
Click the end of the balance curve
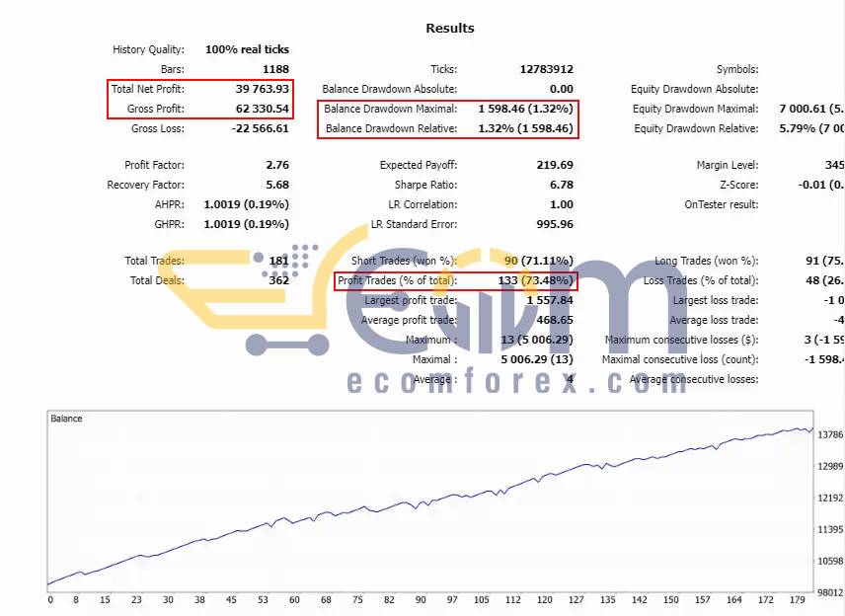point(812,428)
